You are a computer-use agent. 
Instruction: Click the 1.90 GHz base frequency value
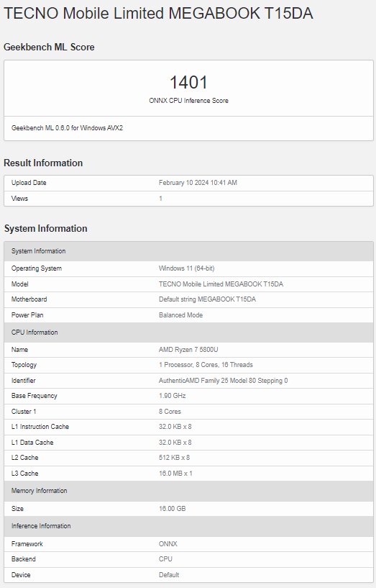(173, 396)
